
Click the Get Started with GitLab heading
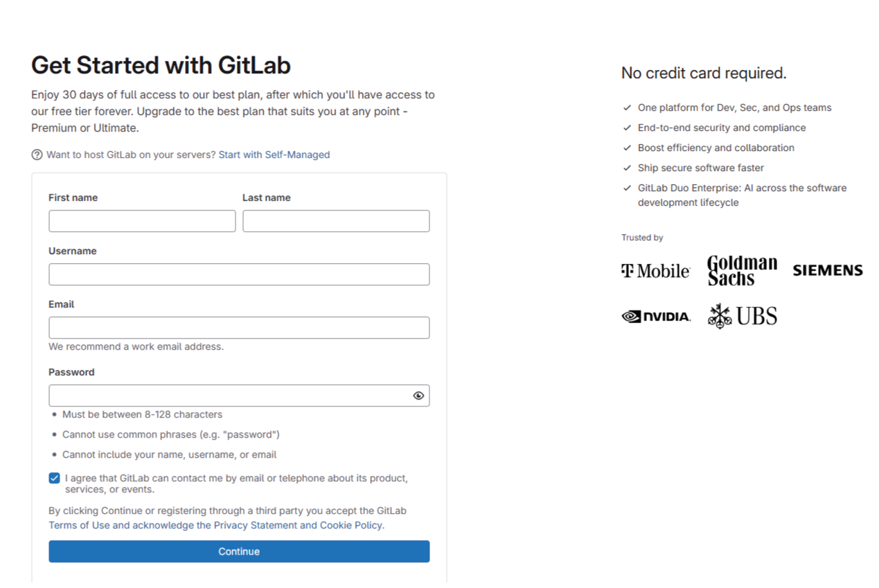point(161,65)
